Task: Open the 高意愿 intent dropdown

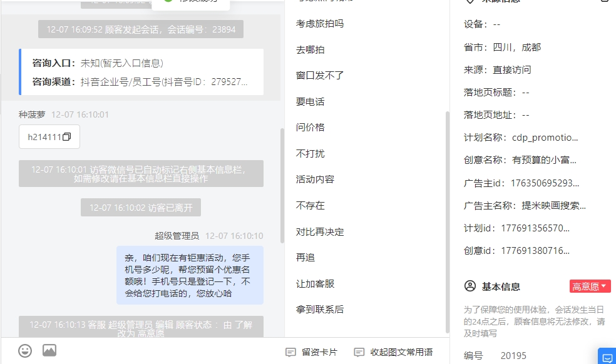Action: pos(590,286)
